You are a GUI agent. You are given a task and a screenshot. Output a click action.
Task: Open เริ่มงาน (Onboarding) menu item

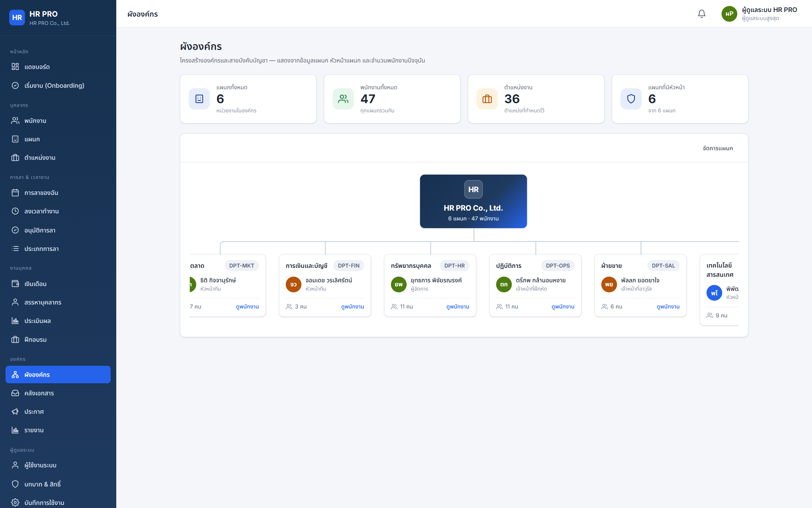coord(58,85)
